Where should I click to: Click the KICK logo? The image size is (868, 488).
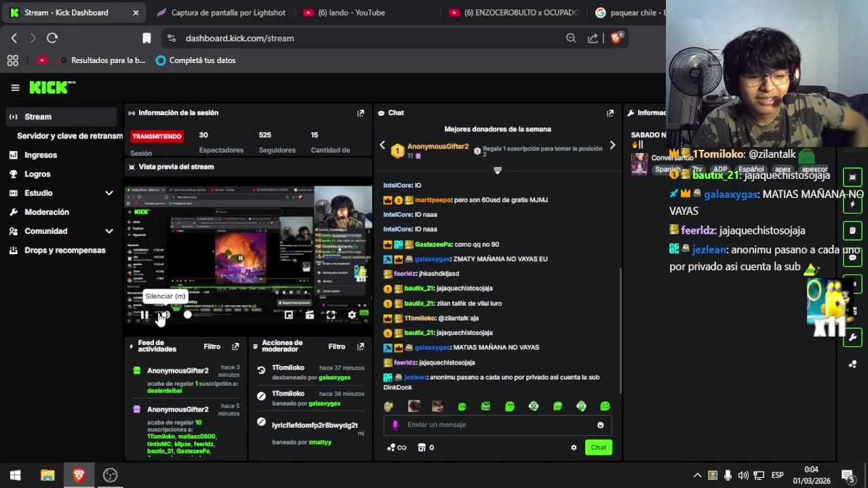(x=52, y=87)
